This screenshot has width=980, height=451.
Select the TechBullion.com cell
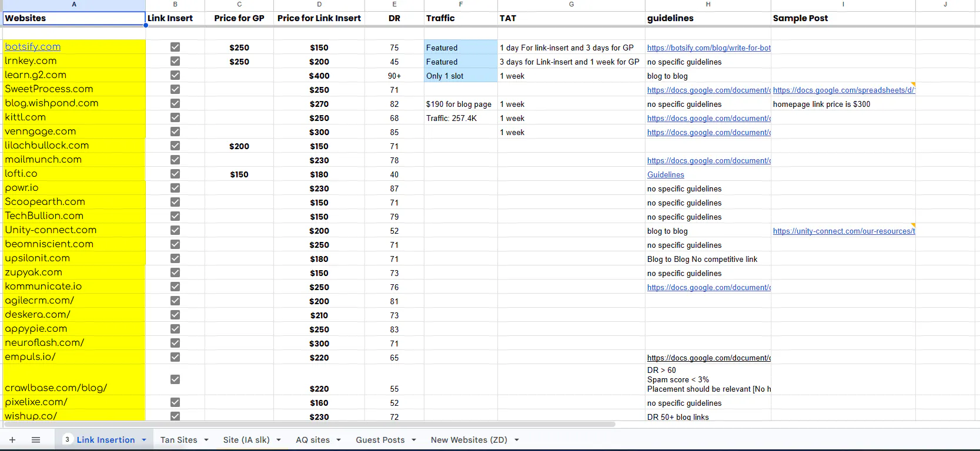(x=73, y=216)
